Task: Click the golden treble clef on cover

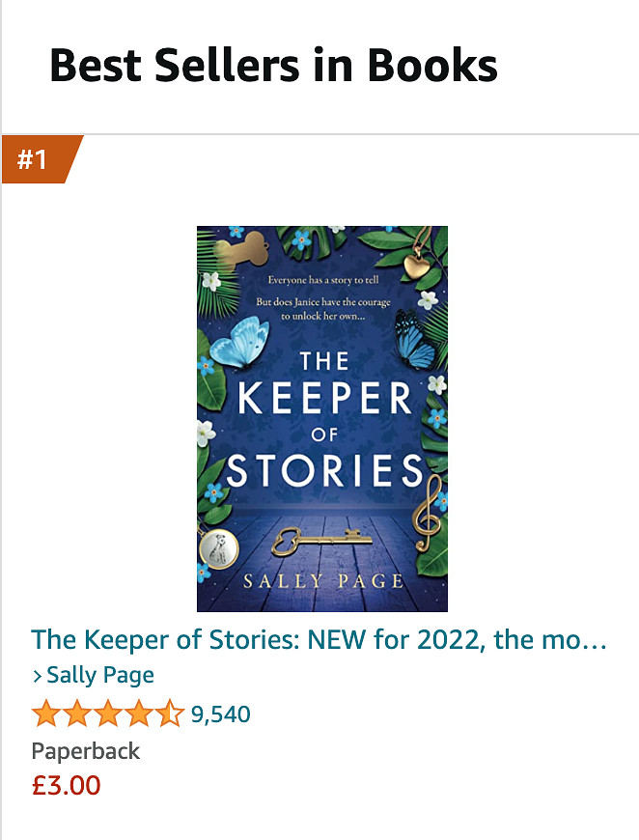Action: pyautogui.click(x=427, y=508)
